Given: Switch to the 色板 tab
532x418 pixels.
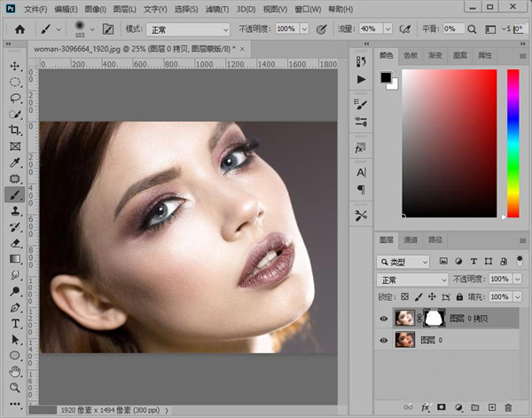Looking at the screenshot, I should pyautogui.click(x=411, y=55).
